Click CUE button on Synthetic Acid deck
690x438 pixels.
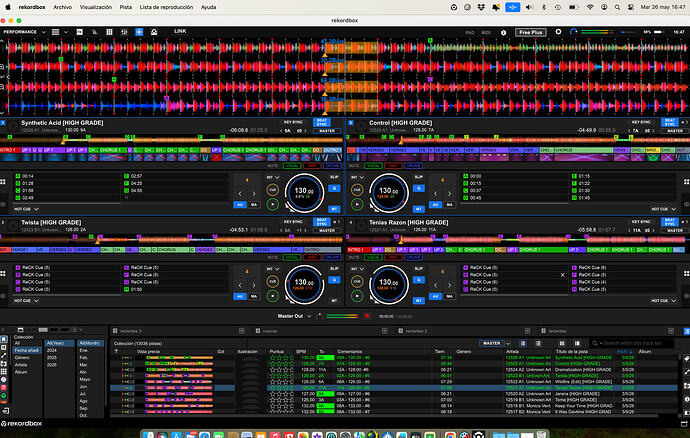(272, 190)
